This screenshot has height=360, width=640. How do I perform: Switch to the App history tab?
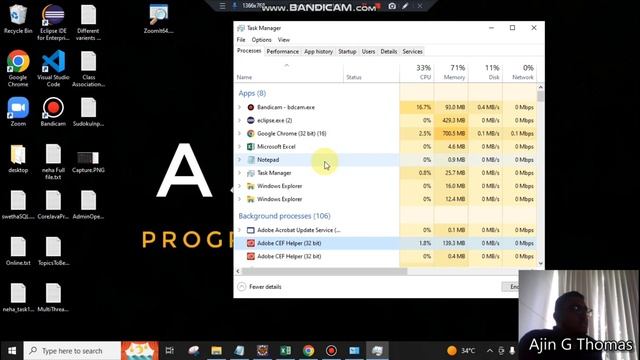point(318,51)
